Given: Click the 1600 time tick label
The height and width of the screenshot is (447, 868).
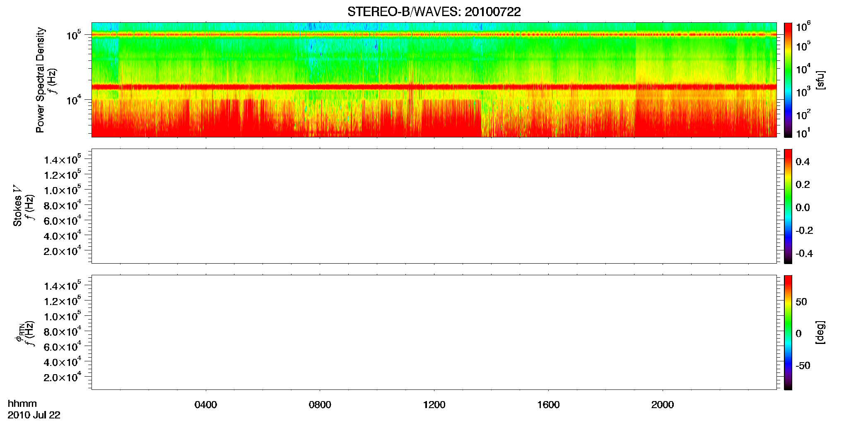Looking at the screenshot, I should [548, 405].
